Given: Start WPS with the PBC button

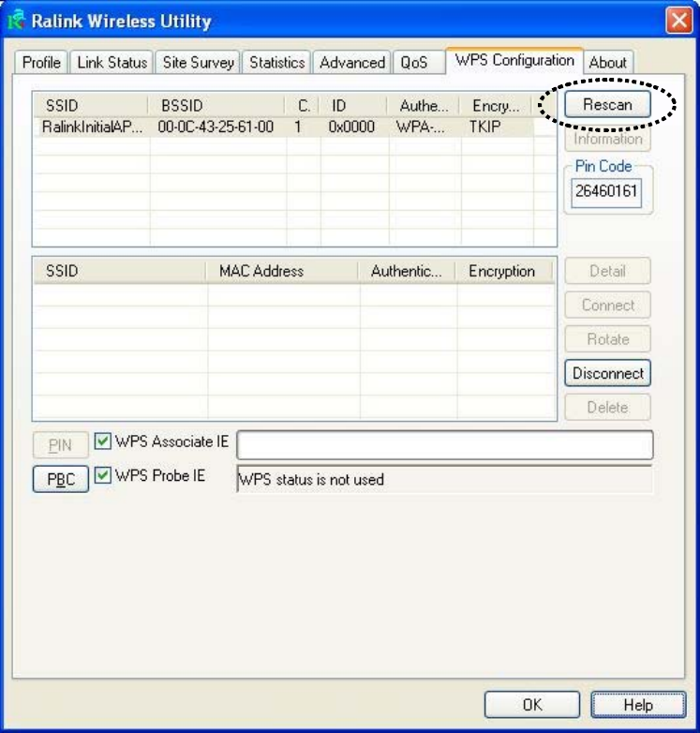Looking at the screenshot, I should (60, 479).
